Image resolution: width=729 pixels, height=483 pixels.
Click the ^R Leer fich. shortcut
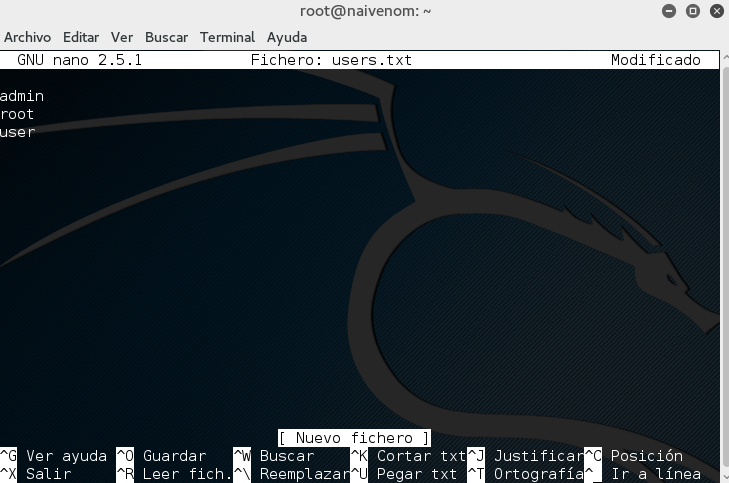point(174,474)
